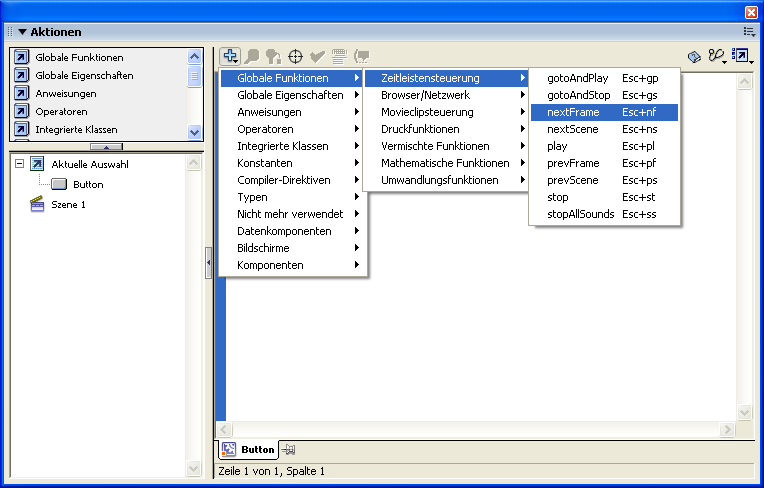
Task: Choose nextFrame from the submenu
Action: click(573, 113)
